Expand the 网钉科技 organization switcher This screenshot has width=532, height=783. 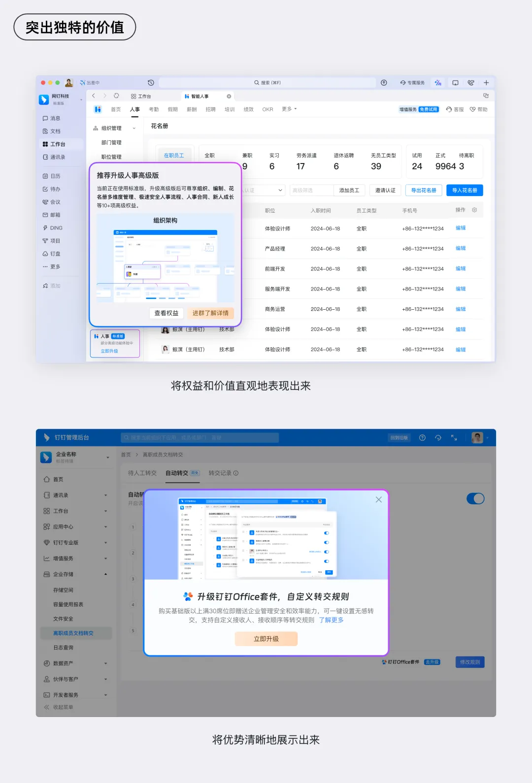pyautogui.click(x=82, y=99)
